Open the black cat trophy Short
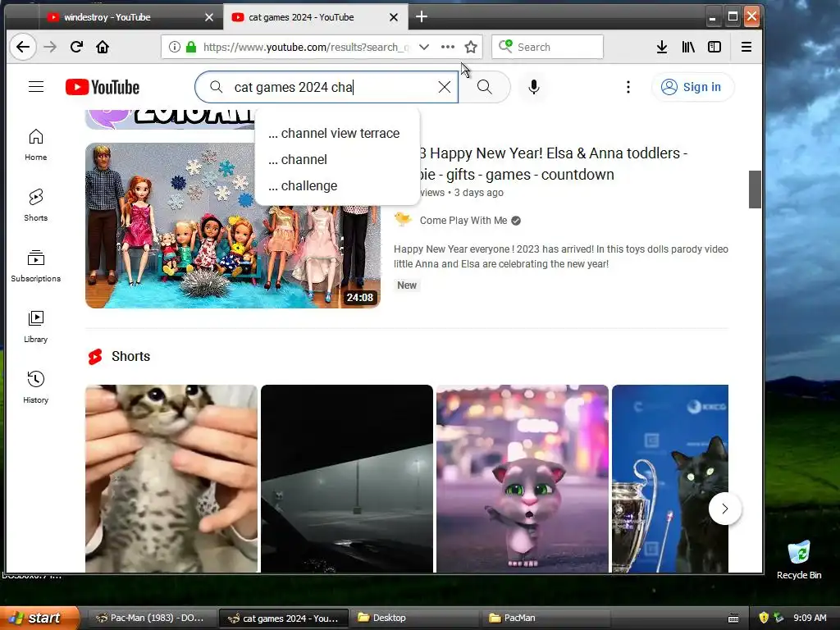The height and width of the screenshot is (630, 840). coord(669,478)
